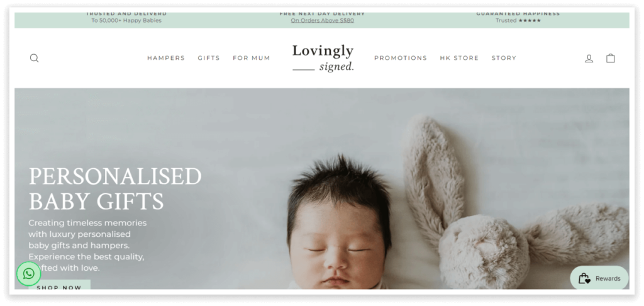The height and width of the screenshot is (306, 644).
Task: View the Promotions page
Action: [401, 58]
